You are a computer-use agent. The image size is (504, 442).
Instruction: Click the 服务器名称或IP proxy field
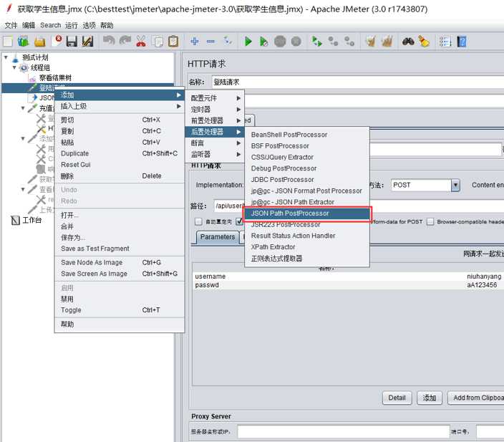pyautogui.click(x=344, y=432)
